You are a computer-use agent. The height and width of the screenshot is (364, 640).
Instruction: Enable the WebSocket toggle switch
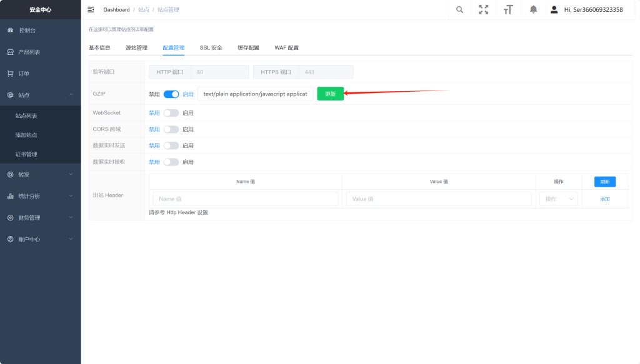point(171,113)
